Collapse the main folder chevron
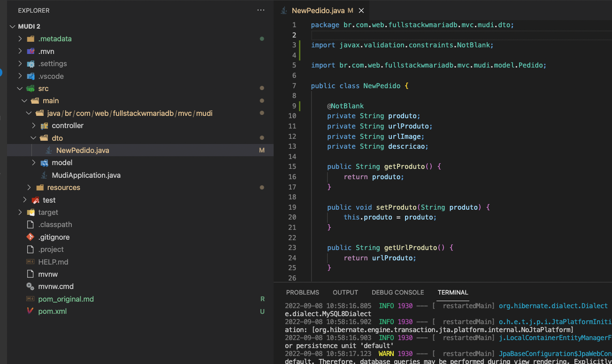 (x=24, y=101)
